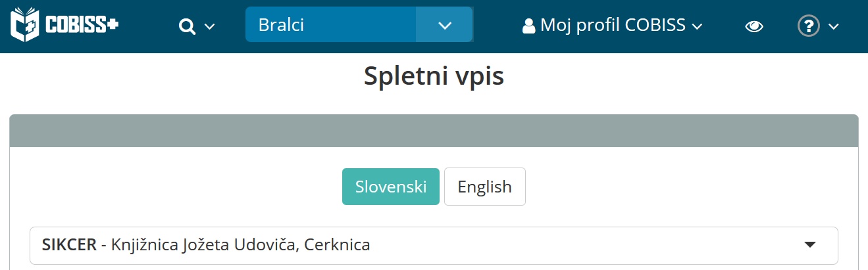Screen dimensions: 868x270
Task: Expand the chevron next to help icon
Action: (x=834, y=27)
